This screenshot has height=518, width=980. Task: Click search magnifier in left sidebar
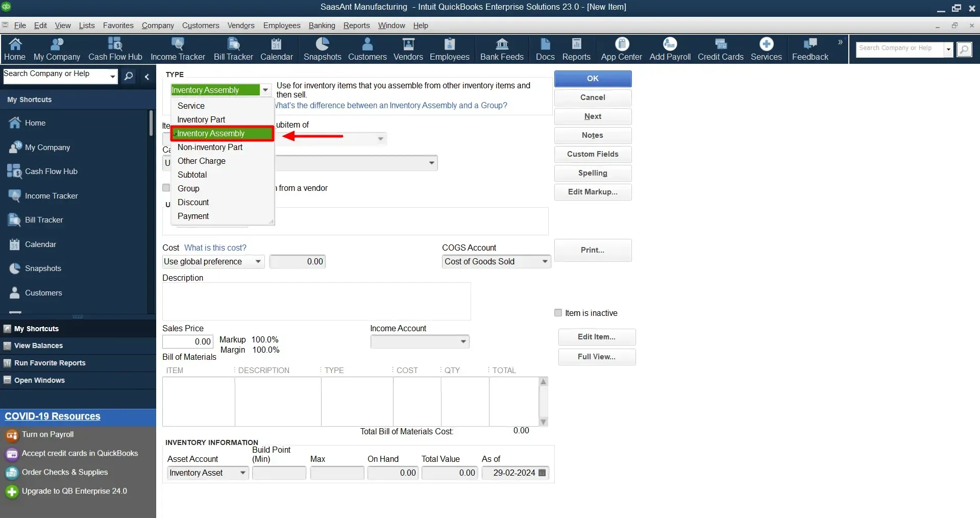tap(129, 76)
